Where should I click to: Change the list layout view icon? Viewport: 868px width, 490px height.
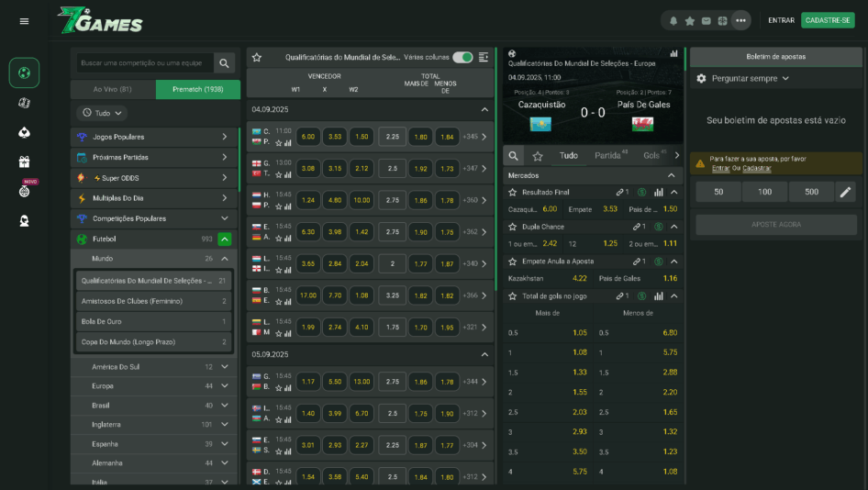coord(484,57)
